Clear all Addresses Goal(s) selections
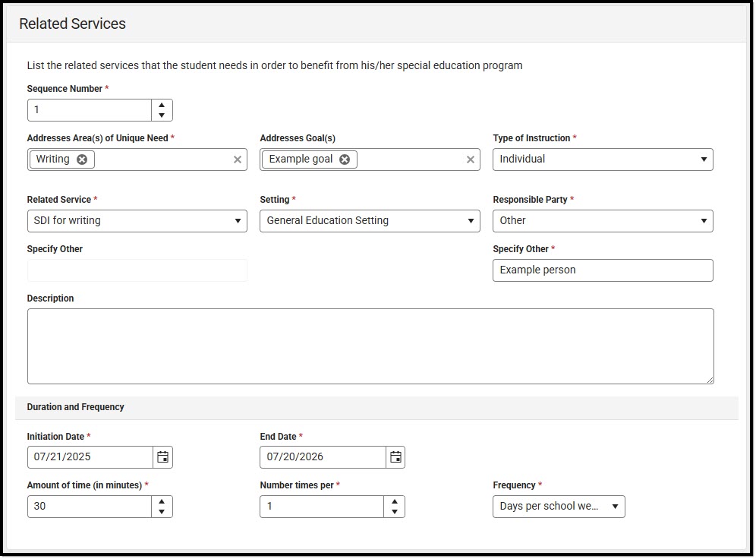The height and width of the screenshot is (559, 756). [x=471, y=159]
